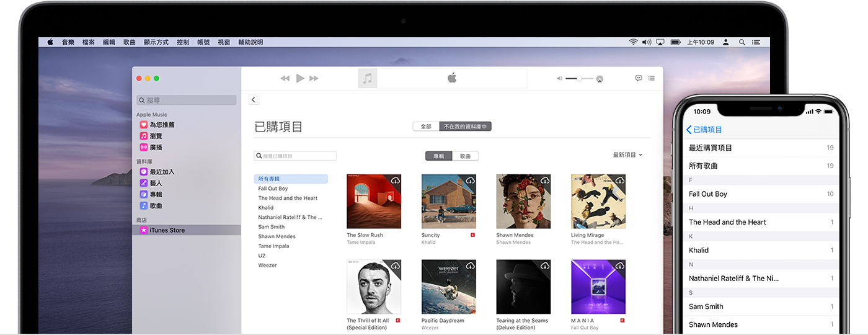
Task: Adjust the volume slider in toolbar
Action: coord(579,79)
